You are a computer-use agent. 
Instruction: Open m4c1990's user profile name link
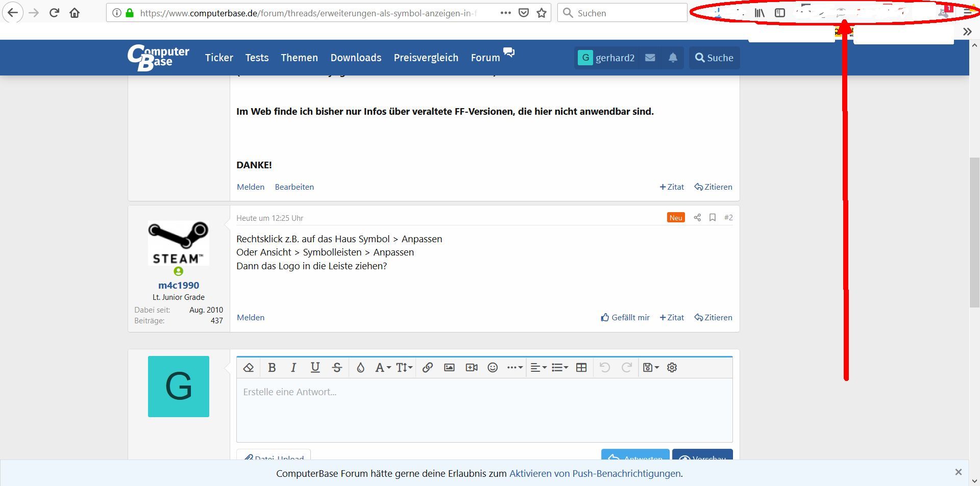pos(179,286)
